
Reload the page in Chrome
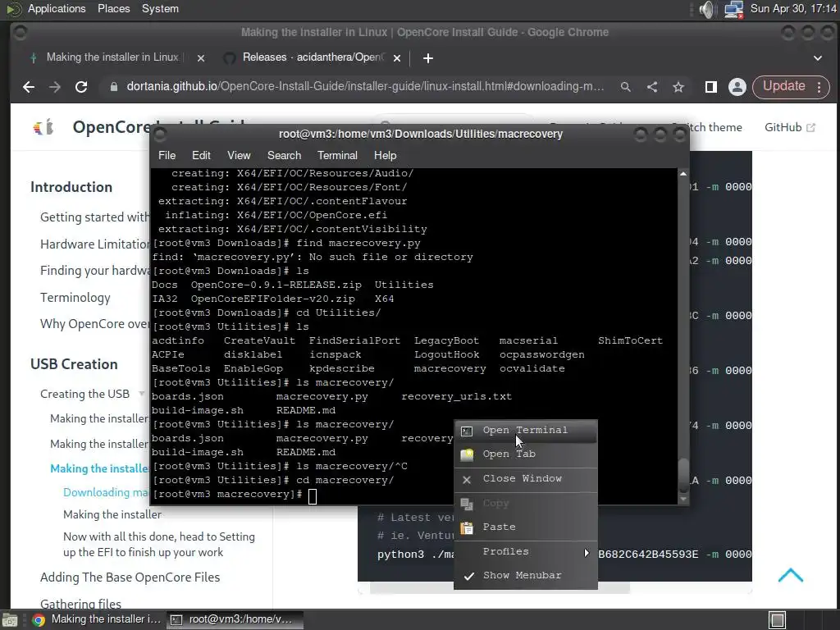click(x=81, y=87)
